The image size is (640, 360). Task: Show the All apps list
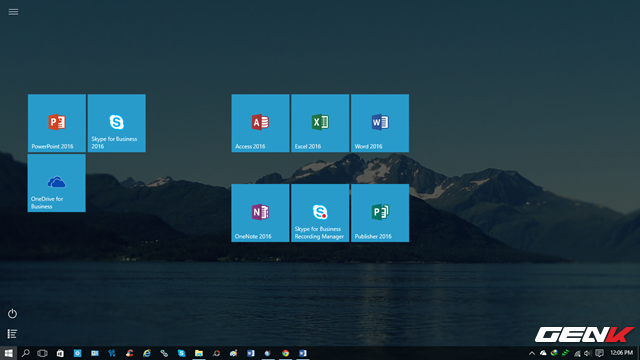point(12,334)
